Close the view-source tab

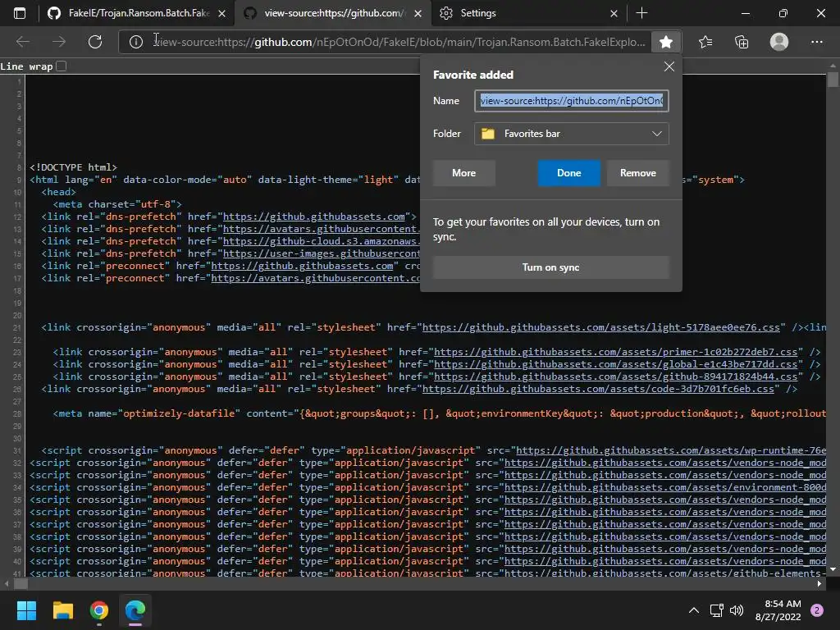(418, 13)
